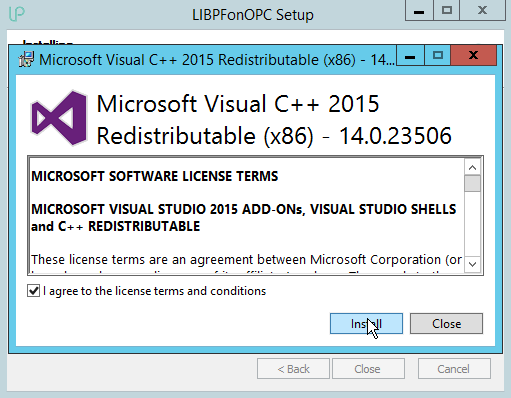511x398 pixels.
Task: Click the Install button
Action: click(366, 323)
